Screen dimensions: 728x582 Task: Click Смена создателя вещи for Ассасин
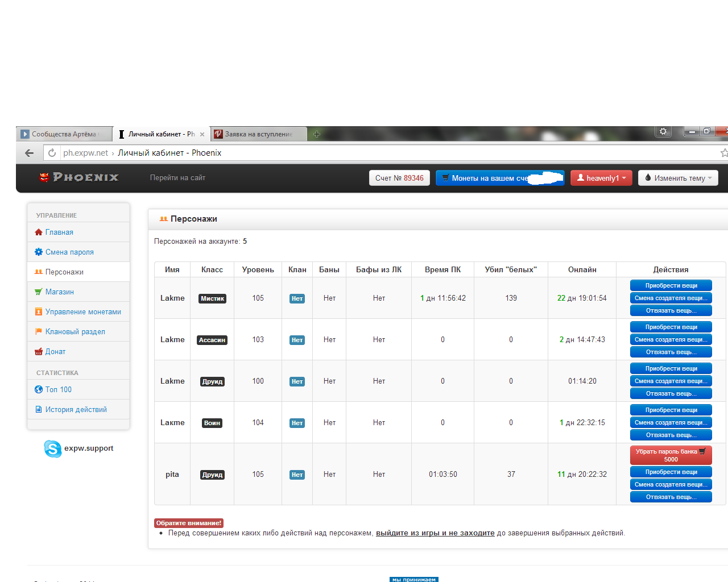671,339
